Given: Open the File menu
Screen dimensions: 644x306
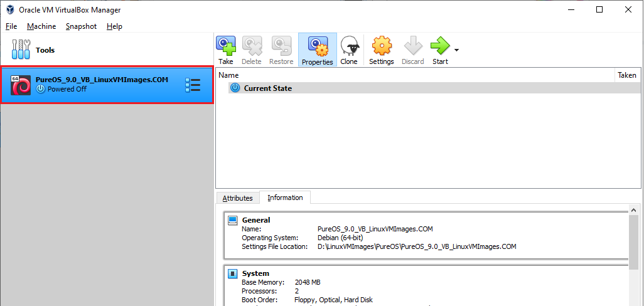Looking at the screenshot, I should (x=11, y=26).
